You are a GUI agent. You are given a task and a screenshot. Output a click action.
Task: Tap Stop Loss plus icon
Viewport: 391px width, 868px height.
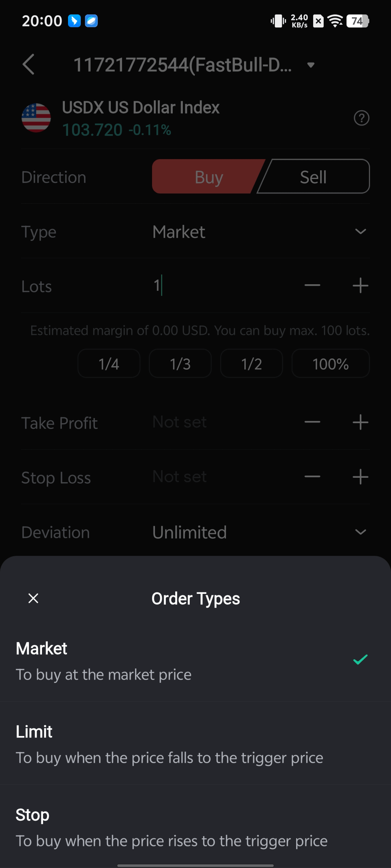[x=360, y=477]
